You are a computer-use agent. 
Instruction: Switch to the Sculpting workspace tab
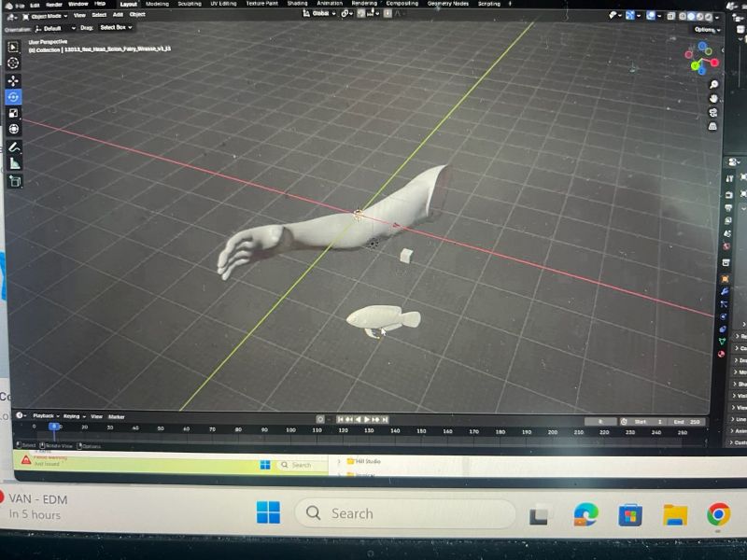coord(190,4)
